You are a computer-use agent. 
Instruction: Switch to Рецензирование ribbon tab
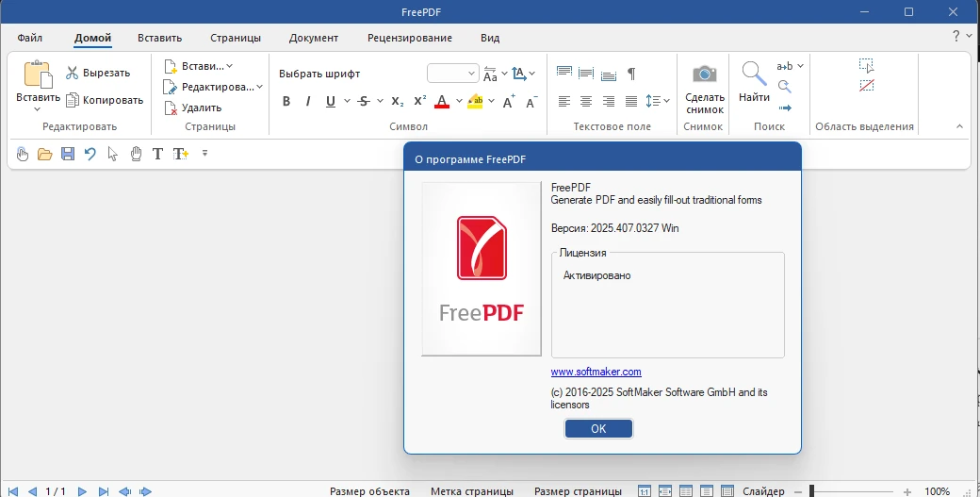[x=409, y=38]
